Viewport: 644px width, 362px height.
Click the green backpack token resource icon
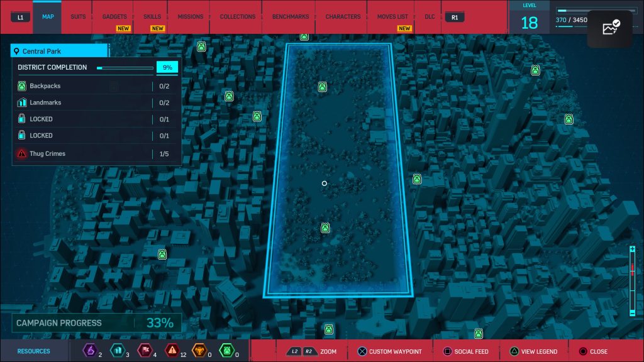coord(226,351)
